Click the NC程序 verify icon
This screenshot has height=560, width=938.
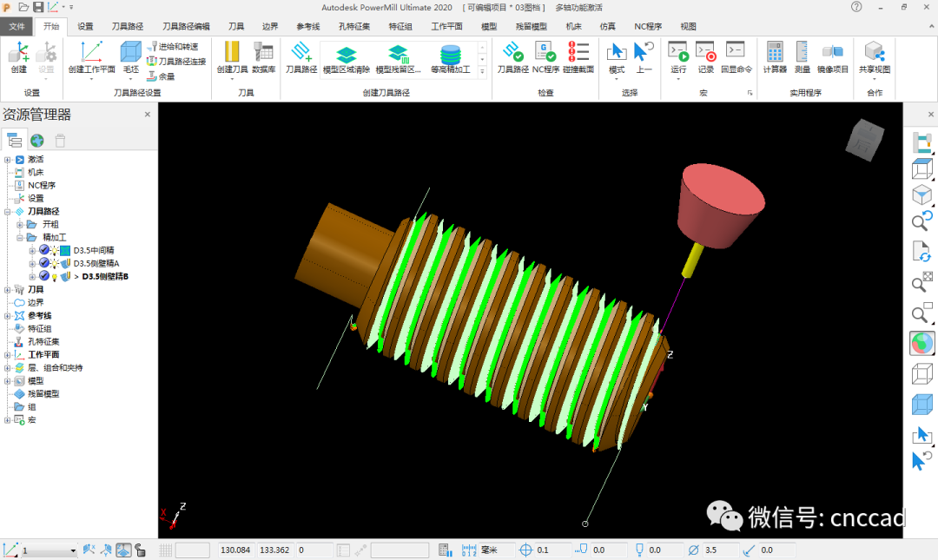545,57
